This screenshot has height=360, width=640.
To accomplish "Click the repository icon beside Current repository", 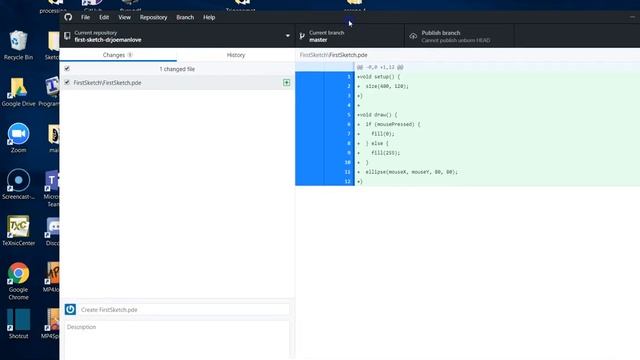I will click(67, 36).
